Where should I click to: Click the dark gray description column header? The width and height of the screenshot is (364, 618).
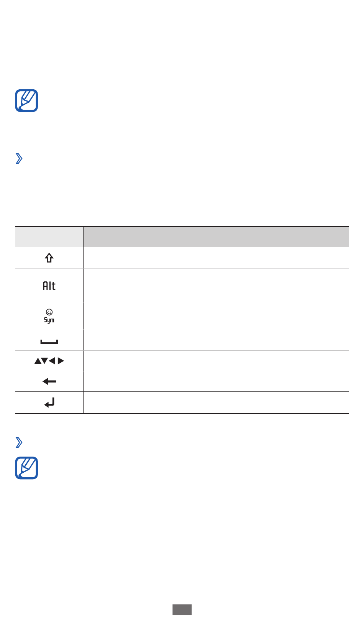(x=216, y=237)
